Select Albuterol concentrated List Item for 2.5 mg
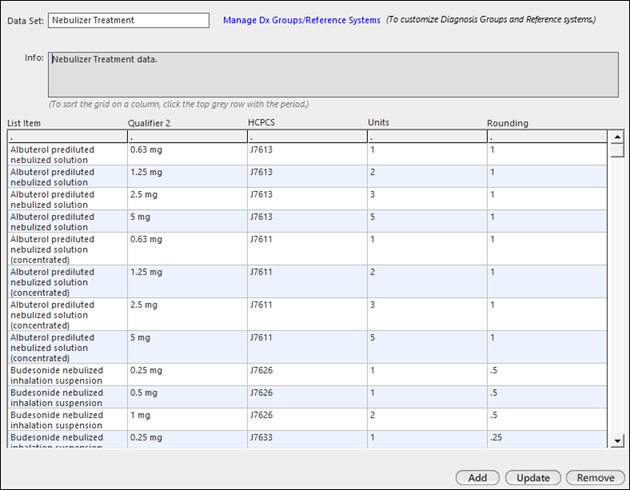This screenshot has width=630, height=490. 68,314
